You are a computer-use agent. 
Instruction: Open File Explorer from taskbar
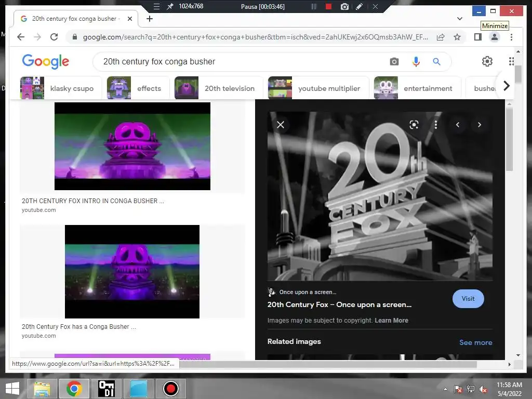coord(42,389)
